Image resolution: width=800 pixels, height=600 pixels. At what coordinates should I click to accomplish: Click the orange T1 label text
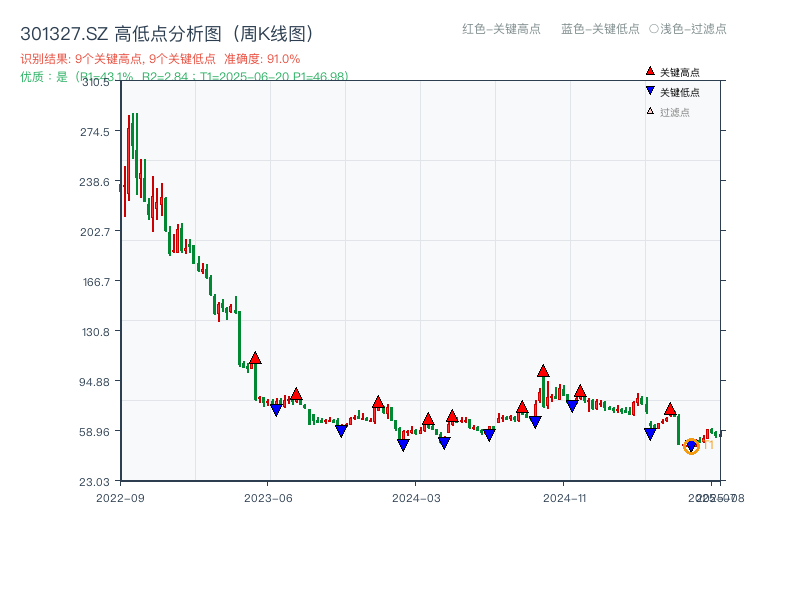coord(707,445)
